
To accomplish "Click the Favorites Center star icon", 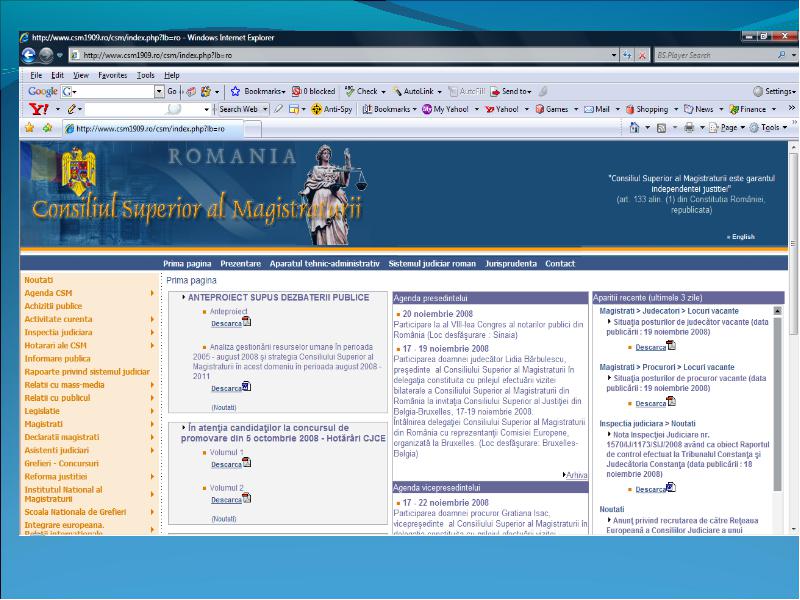I will 30,128.
